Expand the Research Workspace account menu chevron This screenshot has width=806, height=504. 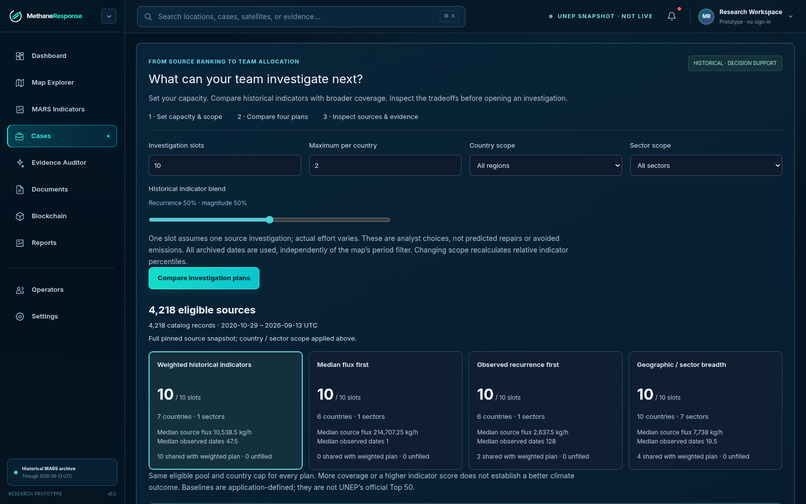tap(791, 16)
